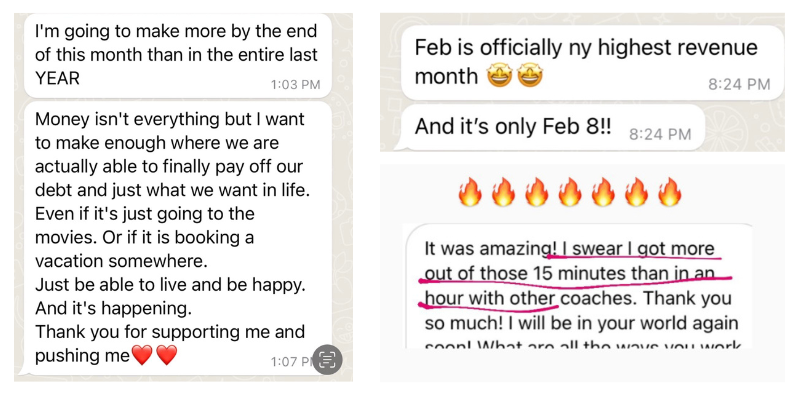The height and width of the screenshot is (400, 800).
Task: Click the underlined phrase "hour with other"
Action: [x=484, y=299]
